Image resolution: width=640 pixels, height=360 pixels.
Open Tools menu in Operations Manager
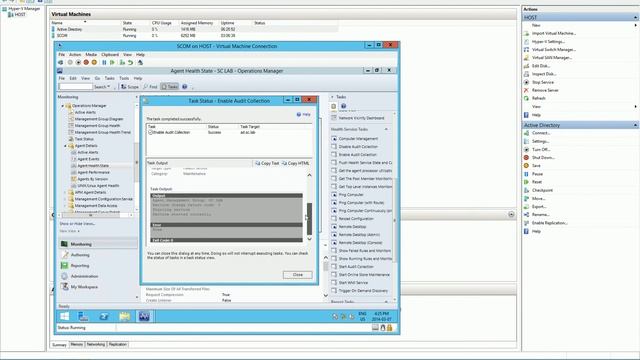124,78
